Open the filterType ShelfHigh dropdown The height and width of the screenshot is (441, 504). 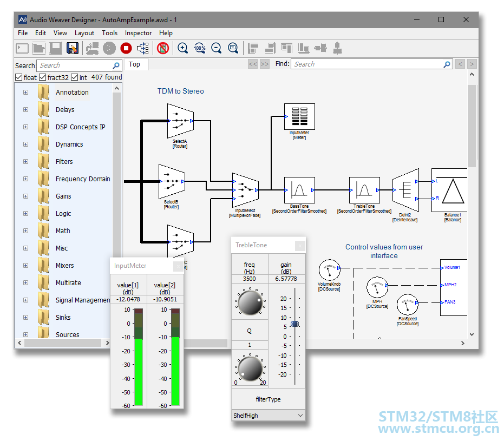coord(268,416)
